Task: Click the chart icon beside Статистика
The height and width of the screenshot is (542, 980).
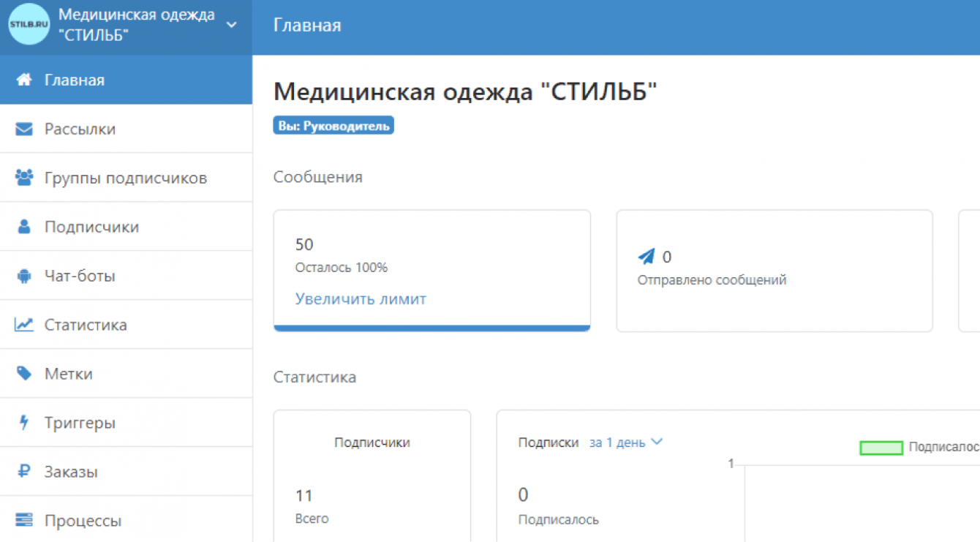Action: coord(24,325)
